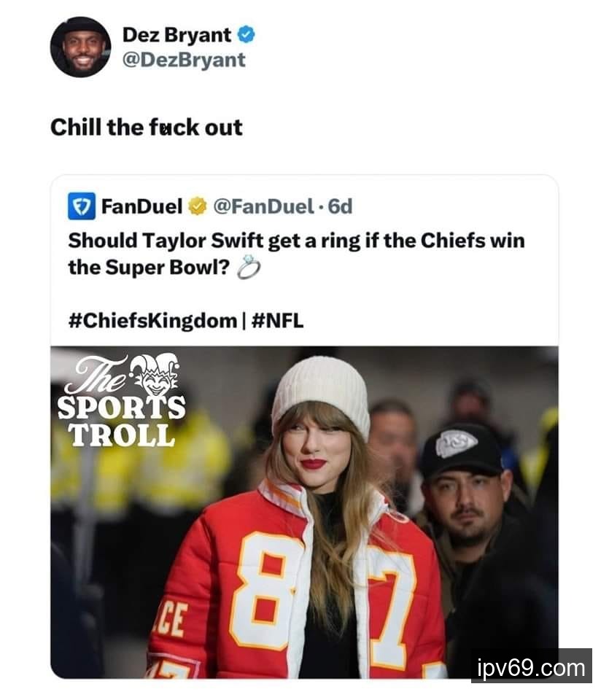Click the 6d timestamp on the quoted tweet
Screen dimensions: 609x700
(341, 207)
